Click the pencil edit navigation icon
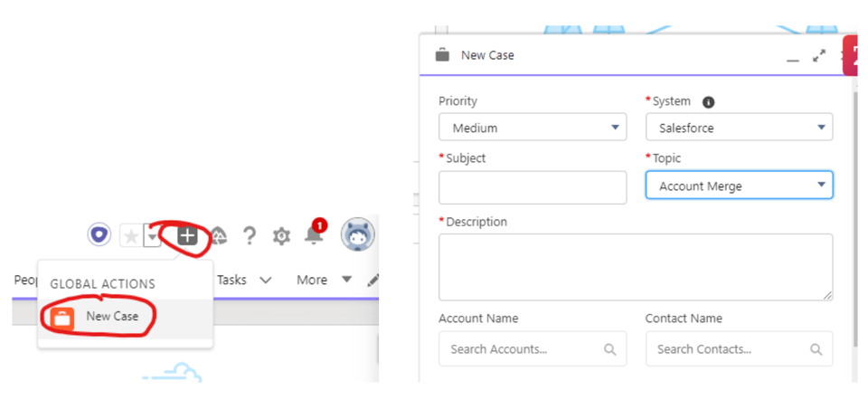 pos(373,281)
